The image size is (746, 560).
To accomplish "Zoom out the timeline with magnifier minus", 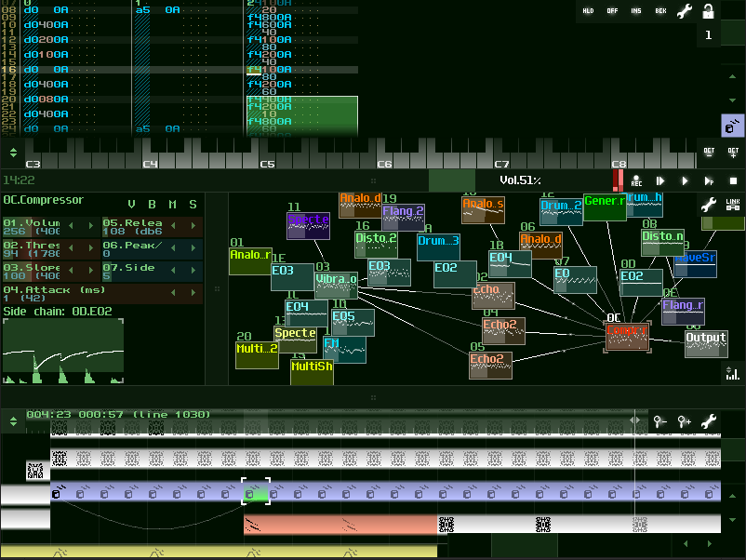I will [659, 421].
